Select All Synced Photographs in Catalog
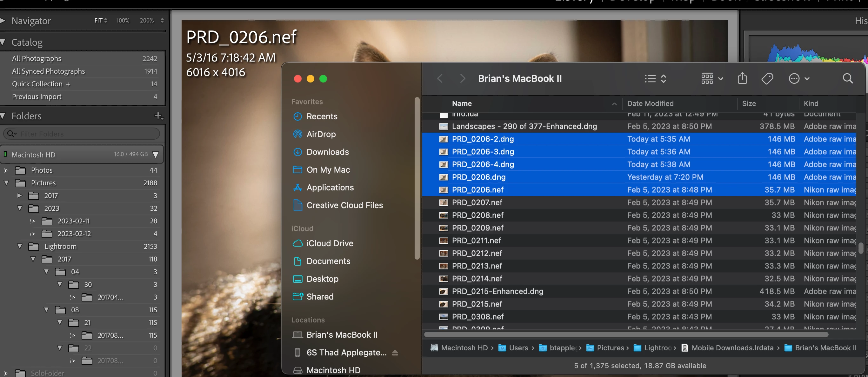868x377 pixels. pos(49,71)
